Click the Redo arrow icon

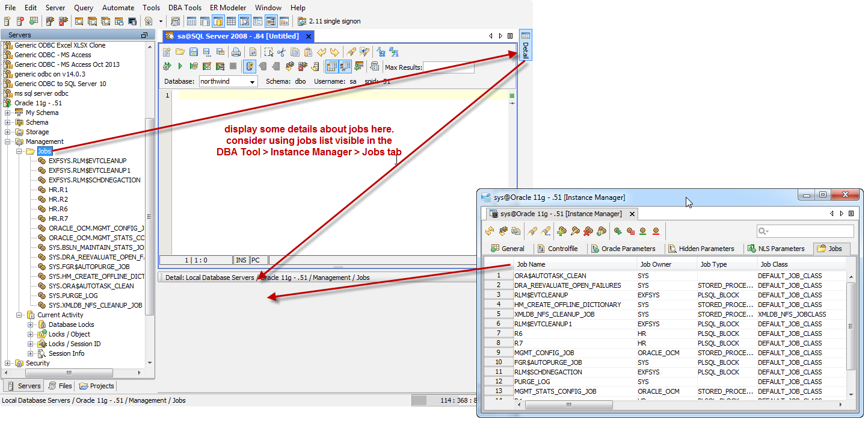pyautogui.click(x=334, y=52)
